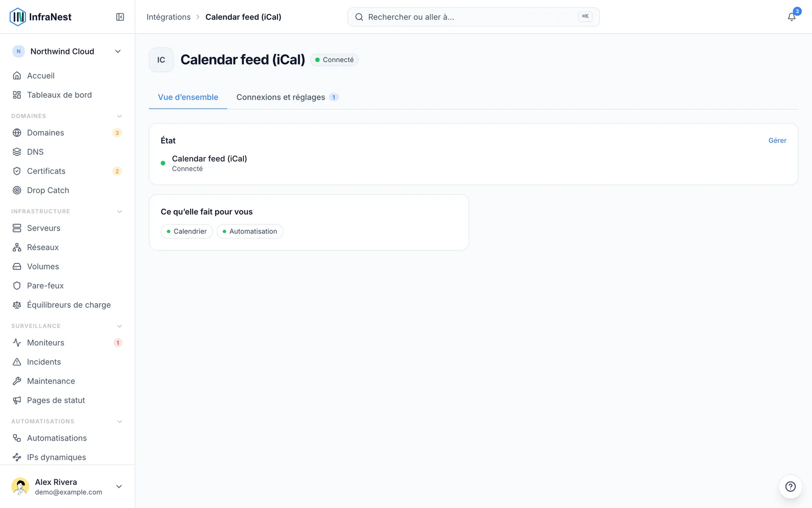The height and width of the screenshot is (508, 812).
Task: Collapse the AUTOMATISATIONS section
Action: 120,421
